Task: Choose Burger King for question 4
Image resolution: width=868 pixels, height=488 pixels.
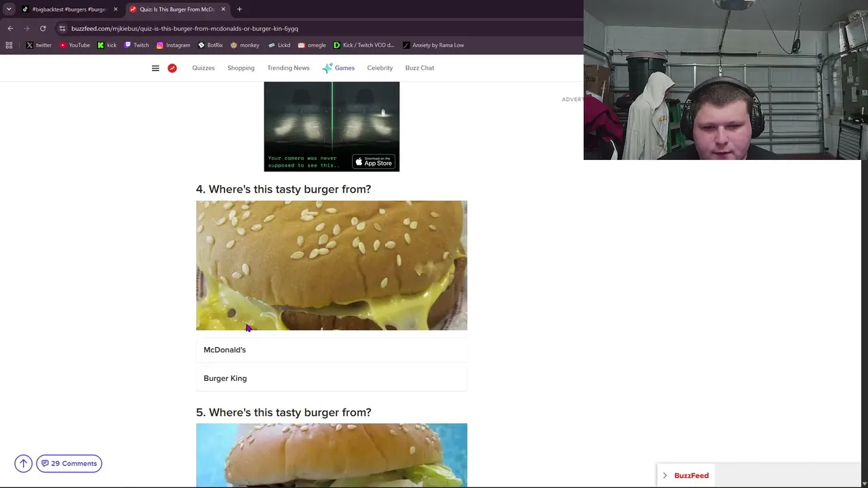Action: pyautogui.click(x=332, y=378)
